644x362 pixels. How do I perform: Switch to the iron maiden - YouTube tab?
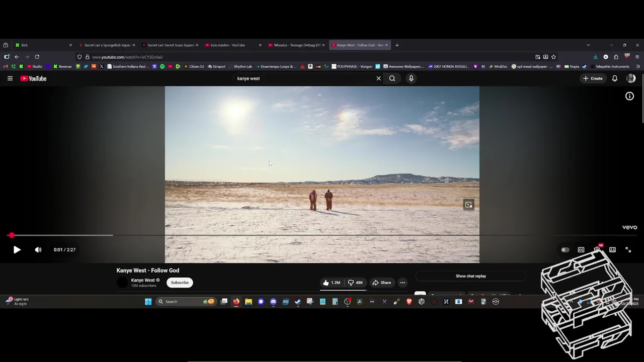coord(233,45)
